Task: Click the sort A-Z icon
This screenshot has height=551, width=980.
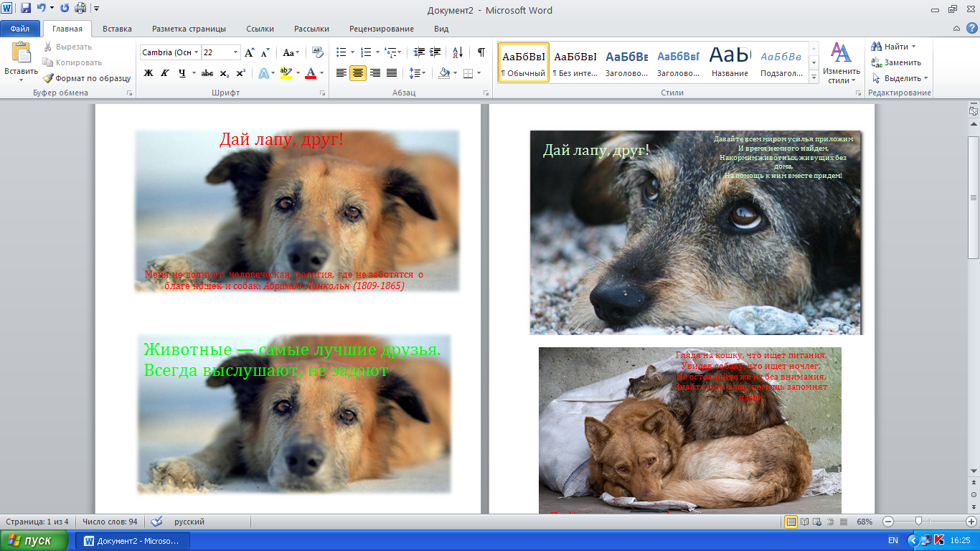Action: [457, 52]
